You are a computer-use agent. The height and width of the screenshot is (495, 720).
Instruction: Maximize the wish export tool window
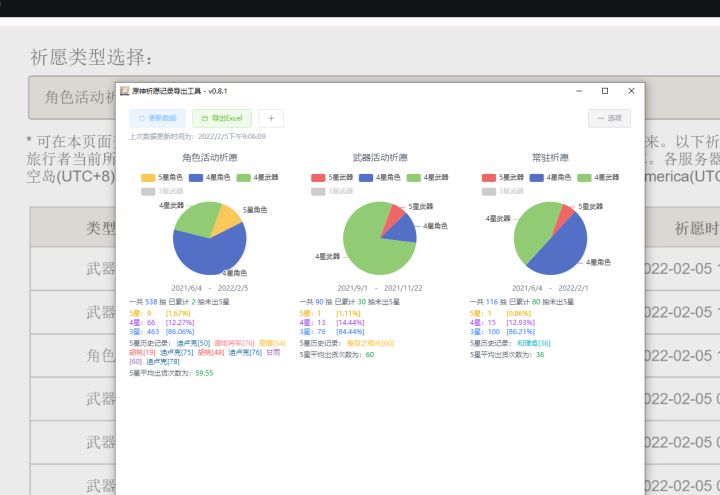click(605, 91)
